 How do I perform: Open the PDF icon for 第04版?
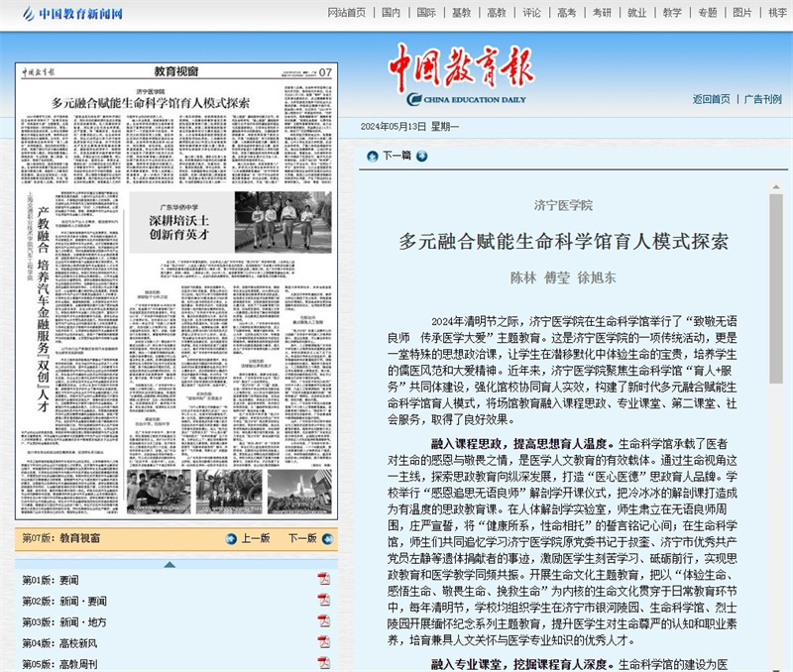coord(324,642)
